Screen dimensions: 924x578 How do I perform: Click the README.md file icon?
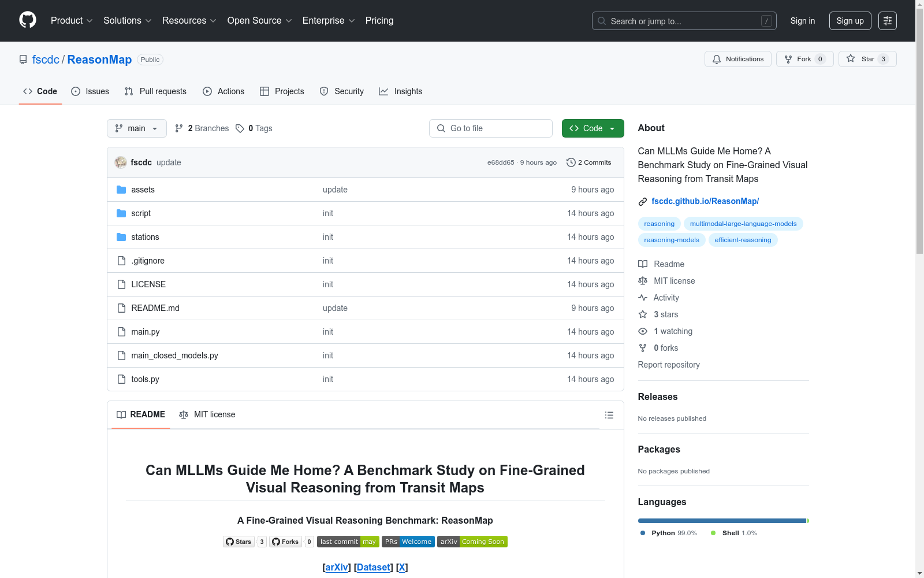pos(121,308)
